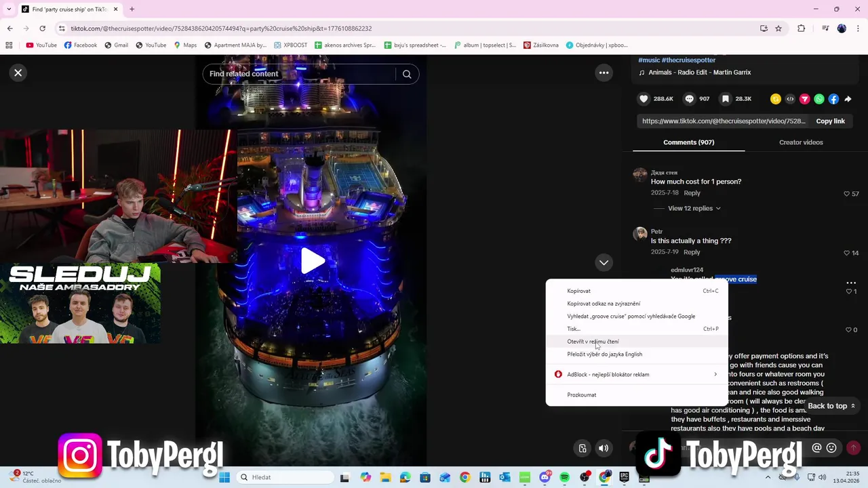This screenshot has width=868, height=488.
Task: Show hidden tray icons chevron
Action: [x=768, y=477]
